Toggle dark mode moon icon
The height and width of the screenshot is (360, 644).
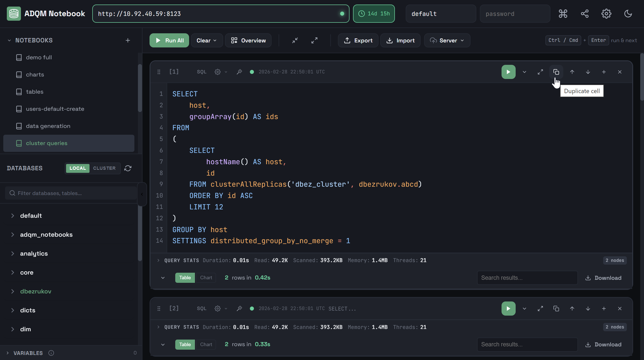pyautogui.click(x=628, y=14)
